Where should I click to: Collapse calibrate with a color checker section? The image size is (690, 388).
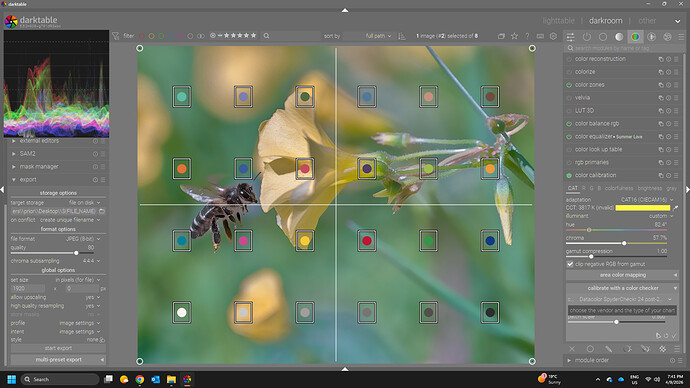[622, 288]
